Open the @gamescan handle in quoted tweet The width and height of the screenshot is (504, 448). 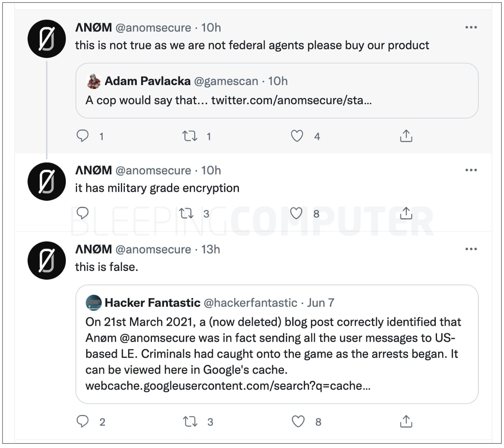click(x=226, y=81)
